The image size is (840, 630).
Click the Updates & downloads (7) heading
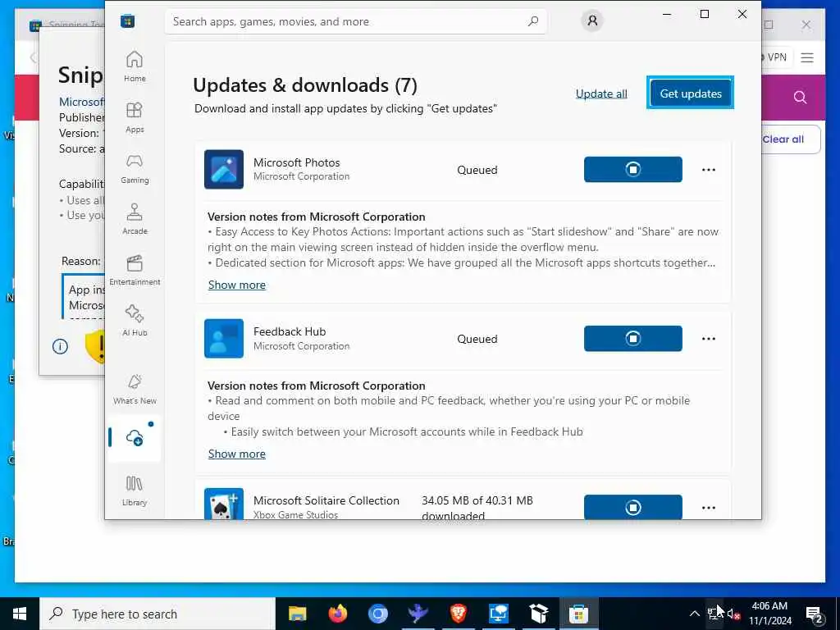(305, 85)
